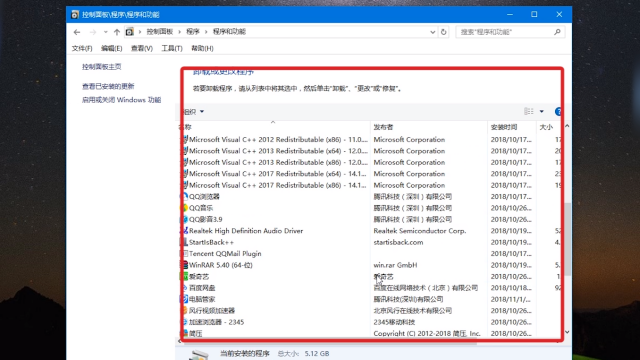Click the StartIsBack++ program icon
Image resolution: width=640 pixels, height=360 pixels.
(x=185, y=242)
